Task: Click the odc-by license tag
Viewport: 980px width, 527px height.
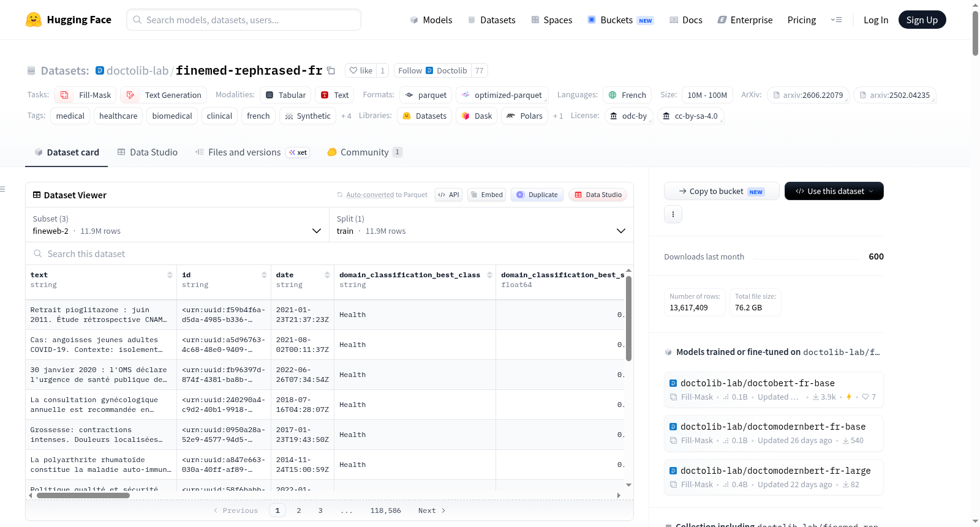Action: click(x=628, y=116)
